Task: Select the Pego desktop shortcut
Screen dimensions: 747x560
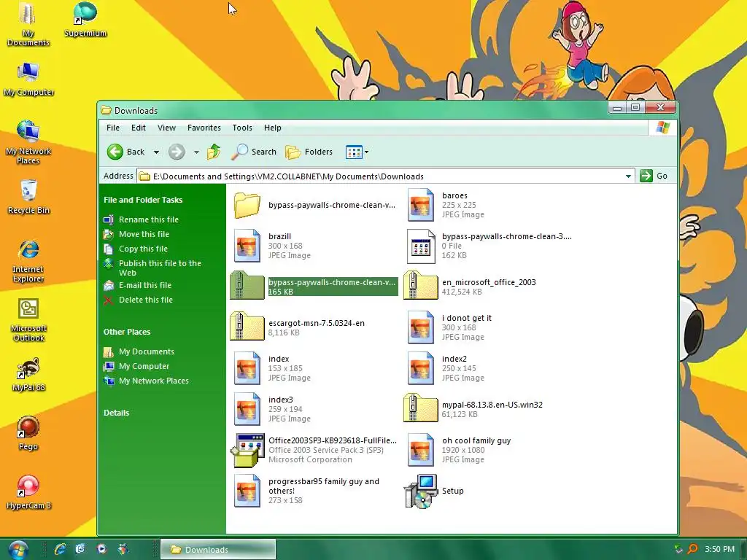Action: [28, 433]
